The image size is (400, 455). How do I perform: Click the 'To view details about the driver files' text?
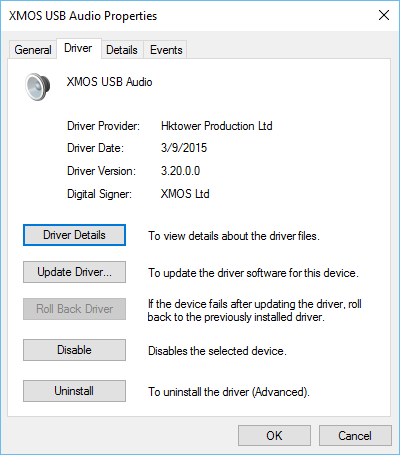click(234, 236)
